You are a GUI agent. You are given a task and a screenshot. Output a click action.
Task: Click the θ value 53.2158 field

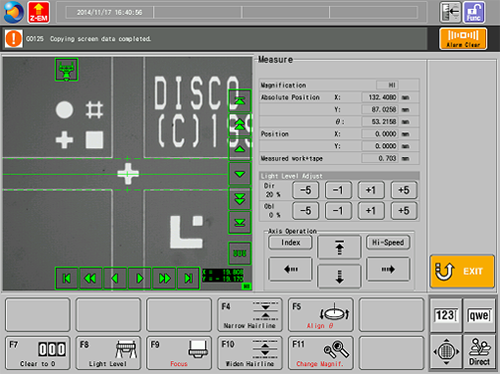click(380, 122)
